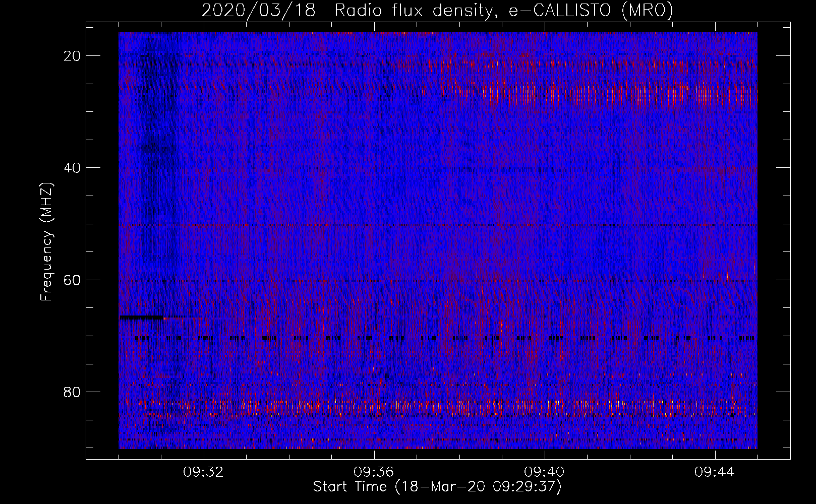Click the 09:36 time tick label

click(x=374, y=472)
